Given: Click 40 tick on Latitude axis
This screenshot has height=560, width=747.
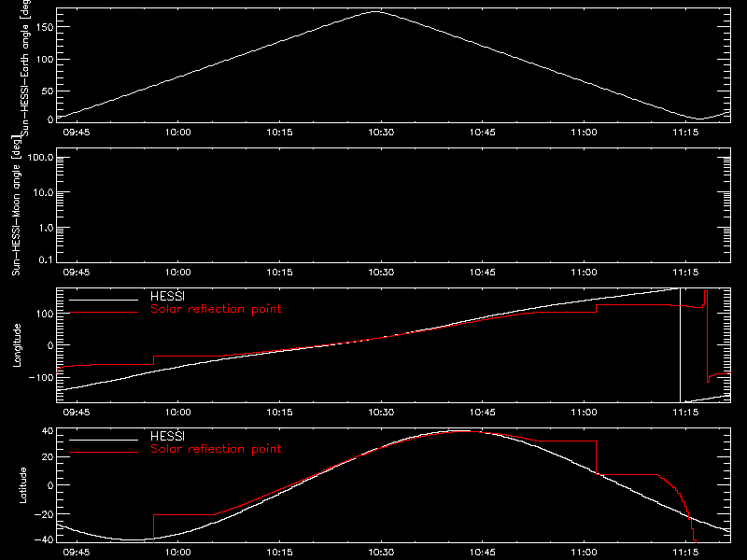Looking at the screenshot, I should [48, 431].
